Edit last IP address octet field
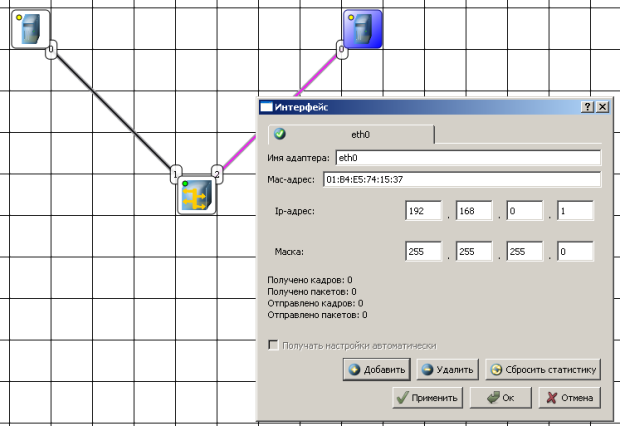This screenshot has height=426, width=620. click(575, 211)
